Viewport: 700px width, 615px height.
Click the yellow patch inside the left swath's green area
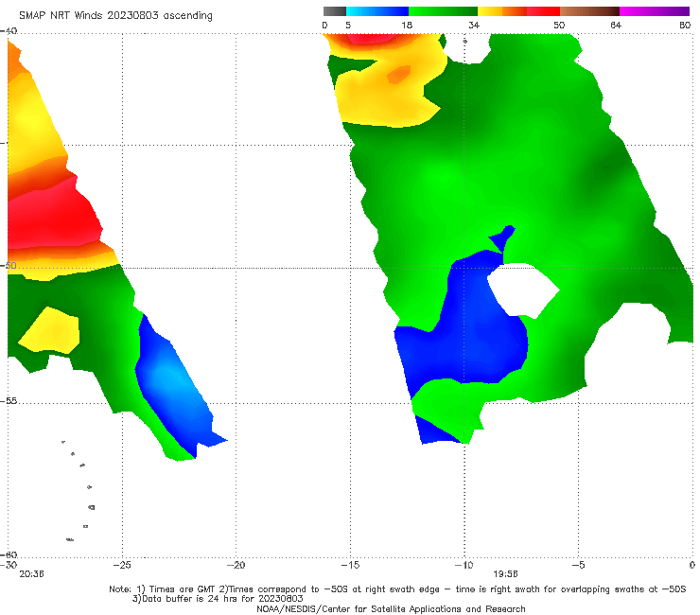pos(51,330)
